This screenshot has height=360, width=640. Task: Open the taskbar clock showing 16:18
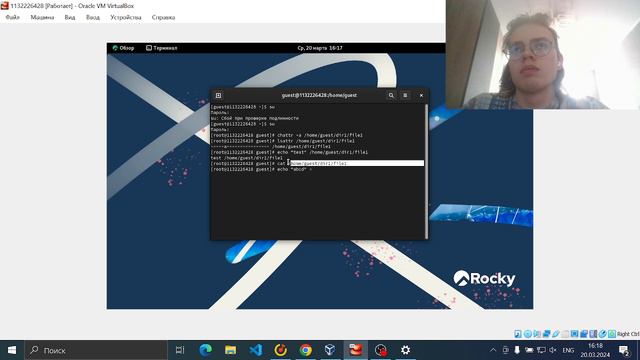[595, 350]
